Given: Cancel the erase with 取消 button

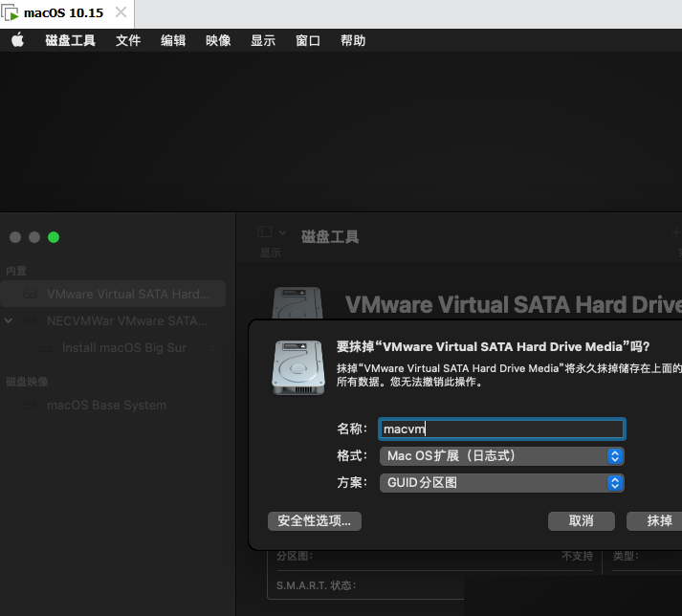Looking at the screenshot, I should [582, 520].
